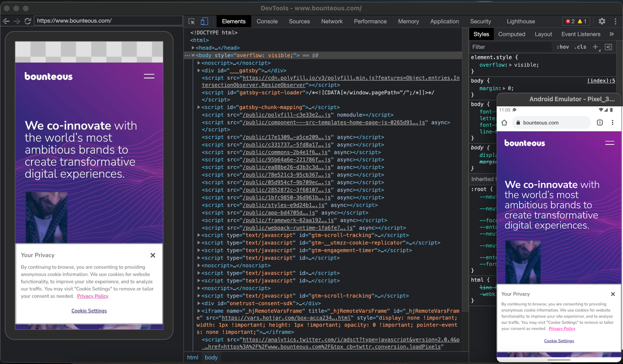Expand the margin shorthand property triangle
Image resolution: width=623 pixels, height=364 pixels.
click(505, 89)
